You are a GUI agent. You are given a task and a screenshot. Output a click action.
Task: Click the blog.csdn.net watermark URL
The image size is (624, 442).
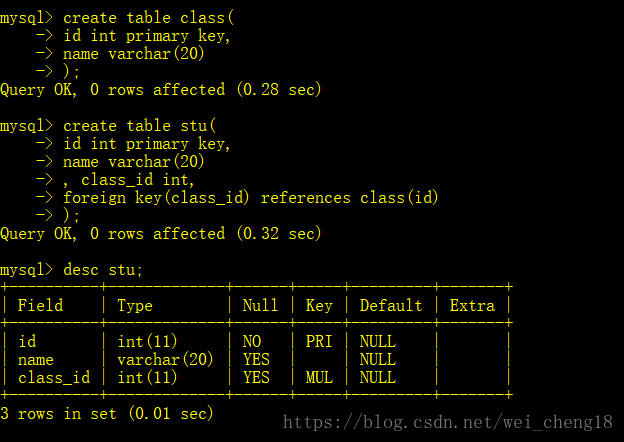[x=448, y=422]
